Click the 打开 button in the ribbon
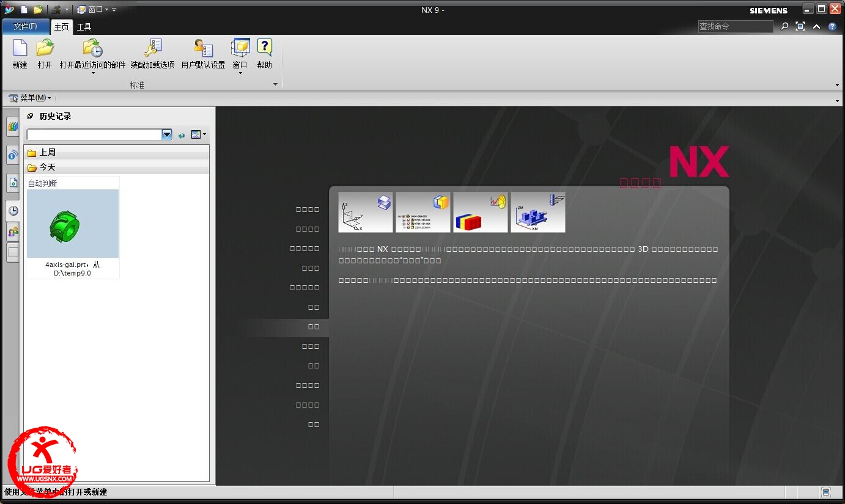The height and width of the screenshot is (504, 845). (45, 54)
